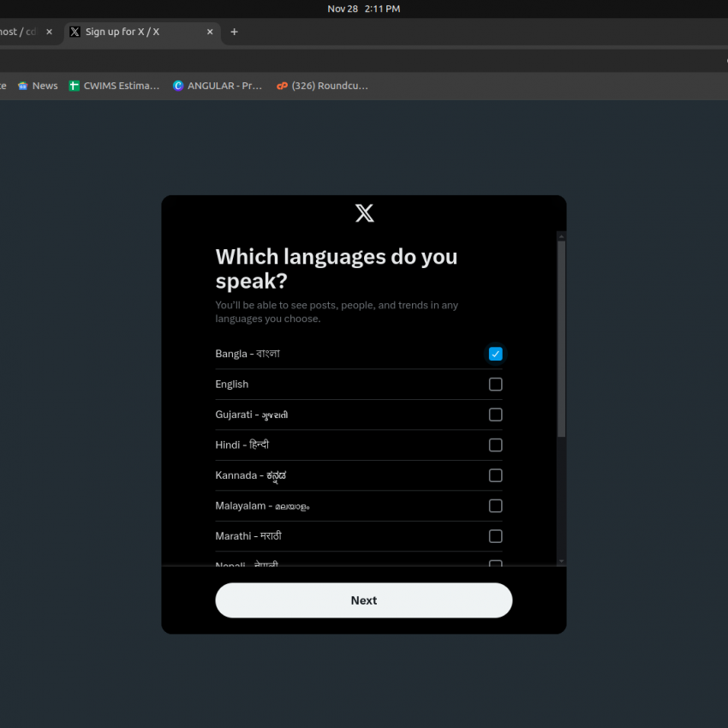Open the News bookmark
The width and height of the screenshot is (728, 728).
click(38, 86)
